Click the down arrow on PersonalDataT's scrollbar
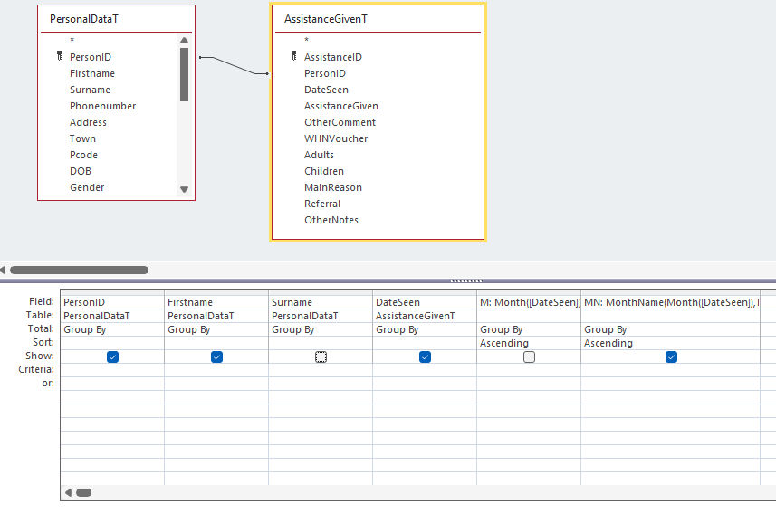This screenshot has height=532, width=776. 185,188
